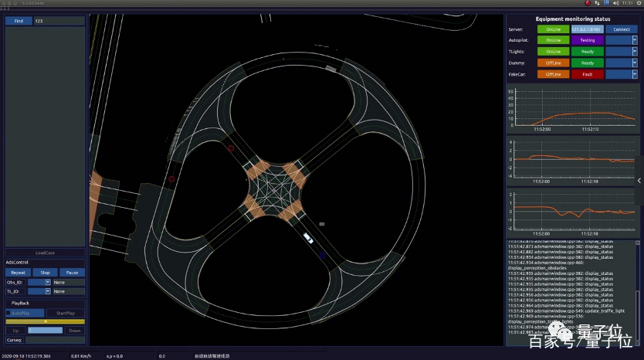Click the white vehicle on the map
The height and width of the screenshot is (360, 644).
click(308, 238)
